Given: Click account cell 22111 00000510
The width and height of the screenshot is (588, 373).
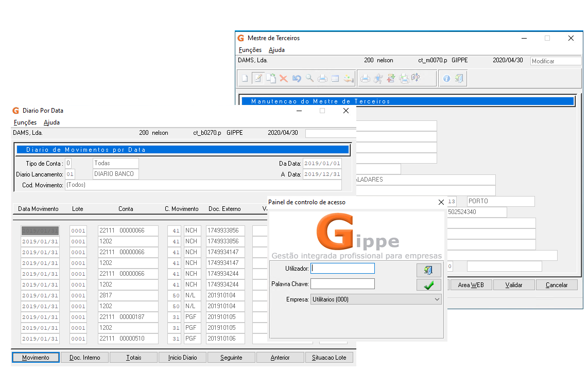Looking at the screenshot, I should coord(128,339).
